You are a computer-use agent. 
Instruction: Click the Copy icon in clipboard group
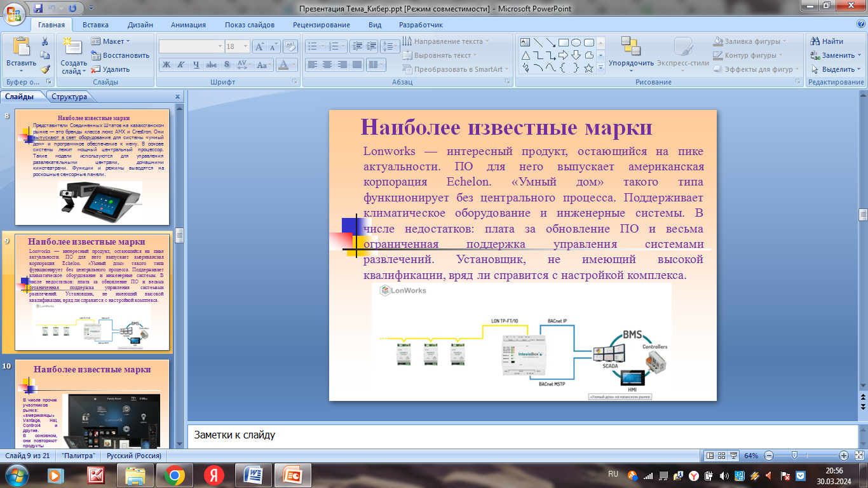tap(45, 55)
